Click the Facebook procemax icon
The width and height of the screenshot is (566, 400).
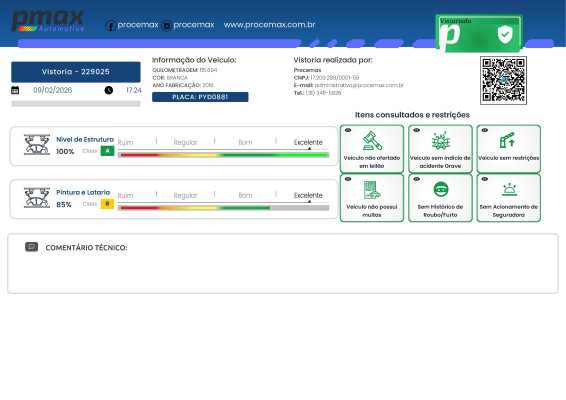coord(110,26)
